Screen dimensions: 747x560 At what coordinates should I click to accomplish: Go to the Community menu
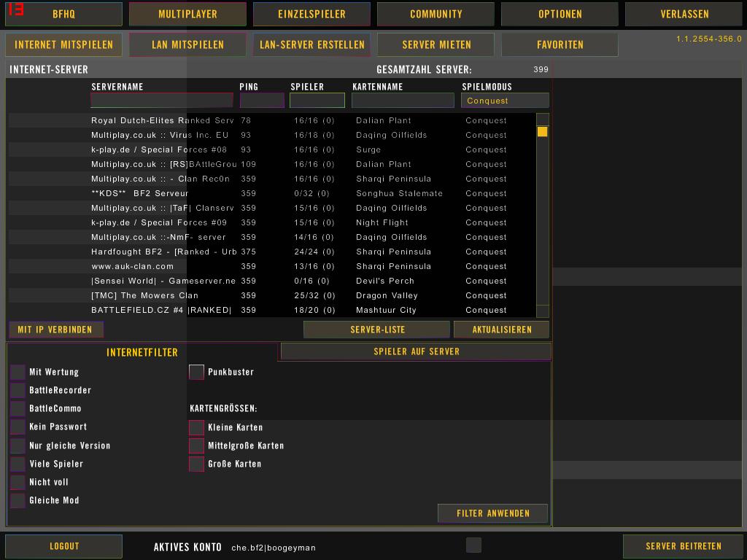point(436,15)
